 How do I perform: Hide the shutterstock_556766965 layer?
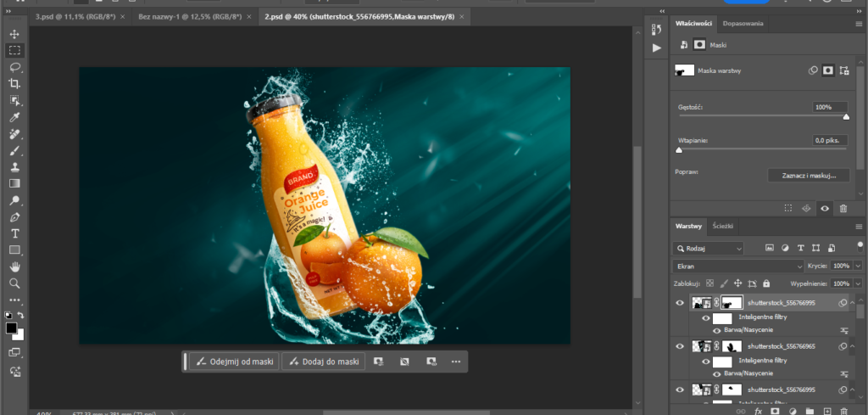click(x=680, y=346)
